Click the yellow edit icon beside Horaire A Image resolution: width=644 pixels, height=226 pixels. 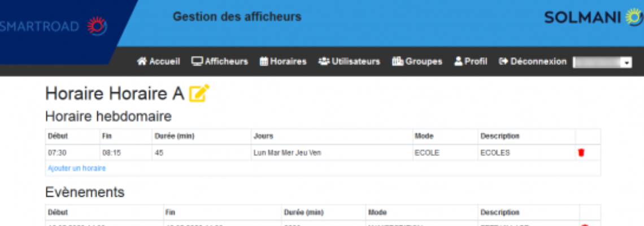click(199, 93)
